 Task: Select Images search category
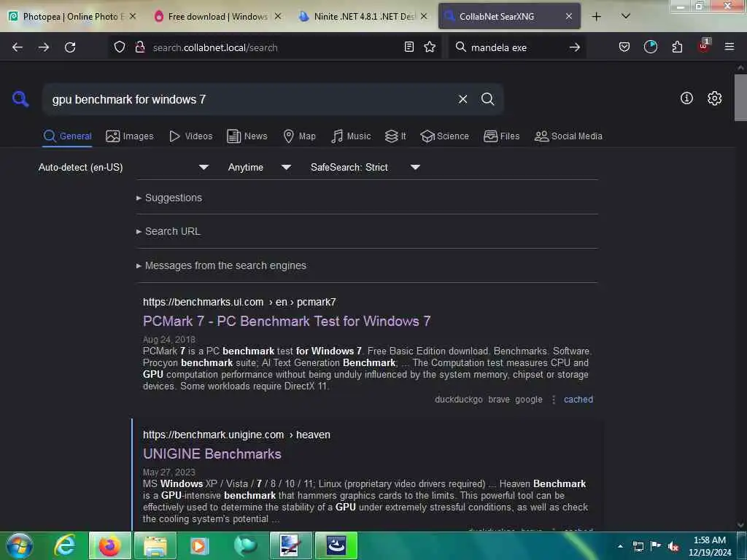[130, 136]
